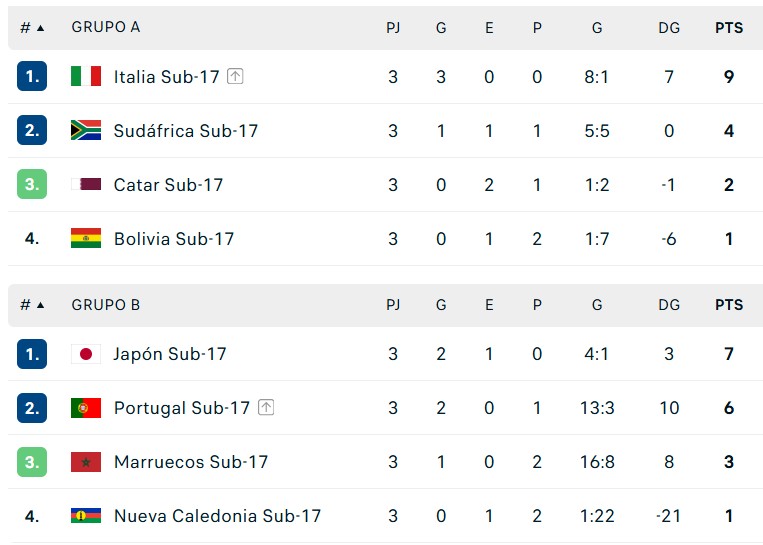Open Sudáfrica Sub-17 team page
The image size is (763, 545).
tap(186, 131)
